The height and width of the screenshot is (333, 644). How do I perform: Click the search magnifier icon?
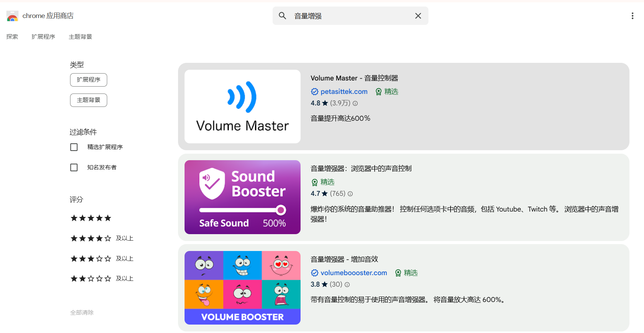click(283, 16)
